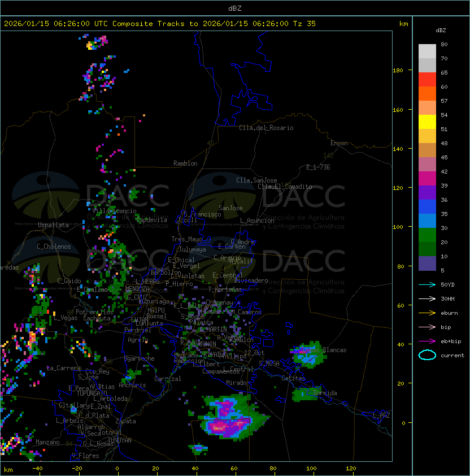This screenshot has height=476, width=470.
Task: Click the 'C_Guido' map label
Action: 69,281
